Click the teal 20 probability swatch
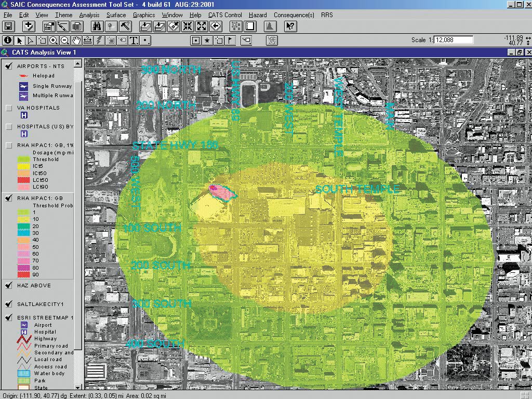 (23, 227)
